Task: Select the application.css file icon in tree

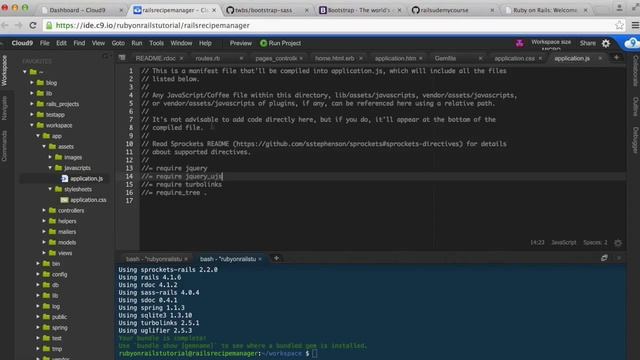Action: 64,200
